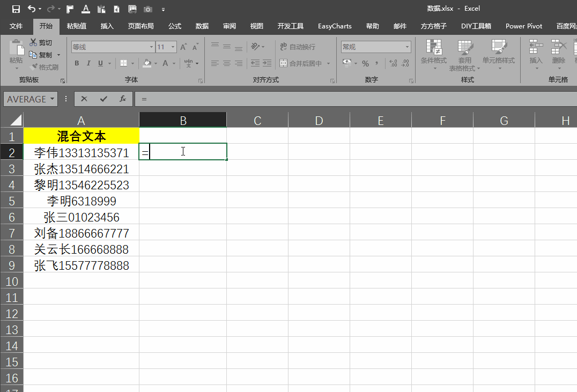Cancel the formula entry with X
Viewport: 577px width, 392px height.
point(84,99)
